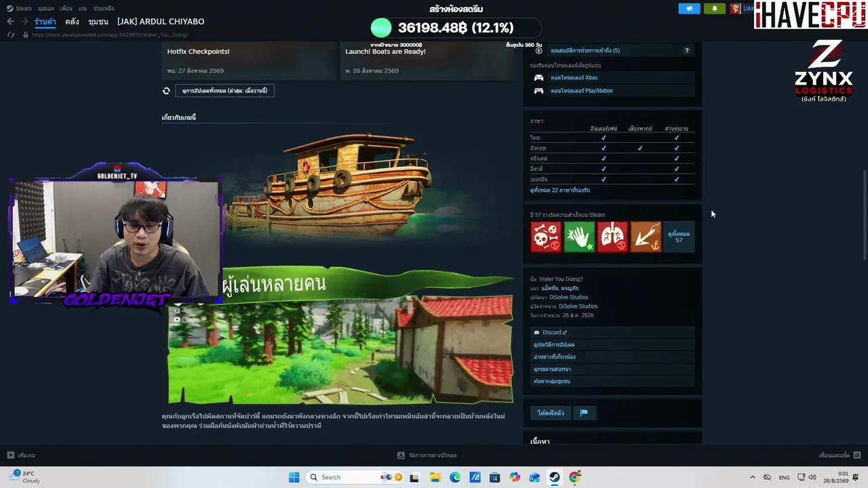This screenshot has height=488, width=868.
Task: Open the เพื่อน (Friends) menu
Action: (66, 9)
